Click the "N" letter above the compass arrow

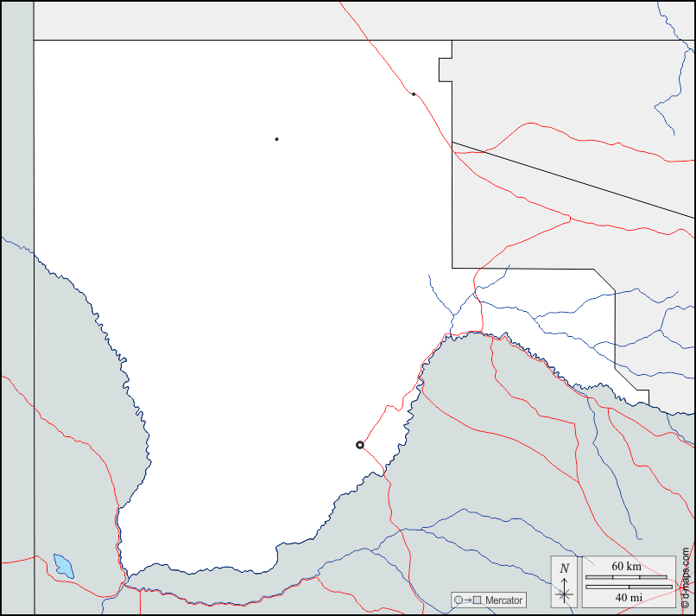pos(564,568)
